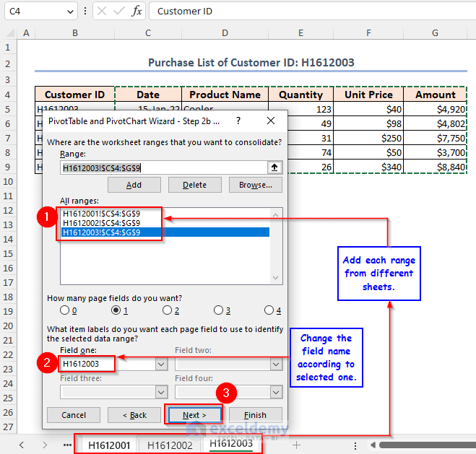
Task: Click the horizontal sheet scrollbar thumb
Action: click(x=428, y=445)
